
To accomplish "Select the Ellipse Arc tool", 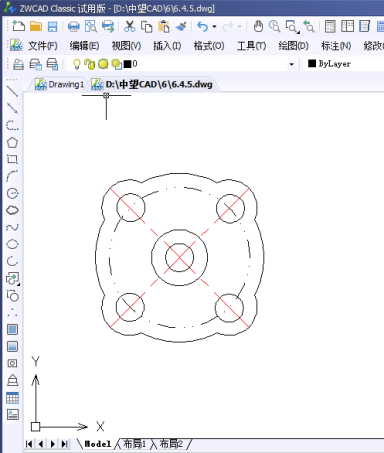I will [12, 261].
